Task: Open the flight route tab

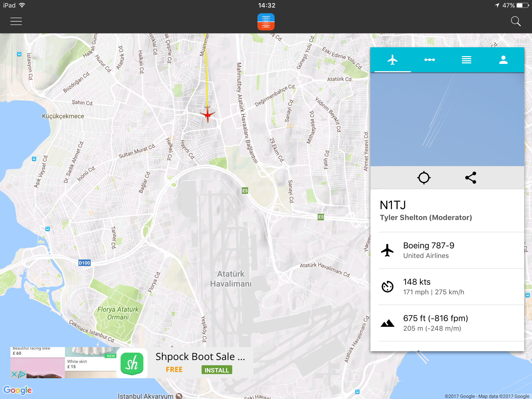Action: (429, 60)
